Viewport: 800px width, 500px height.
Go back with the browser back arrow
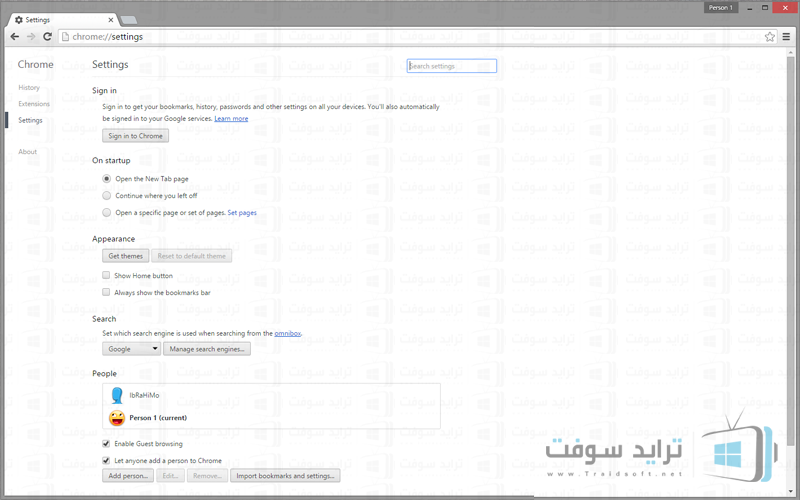tap(15, 37)
